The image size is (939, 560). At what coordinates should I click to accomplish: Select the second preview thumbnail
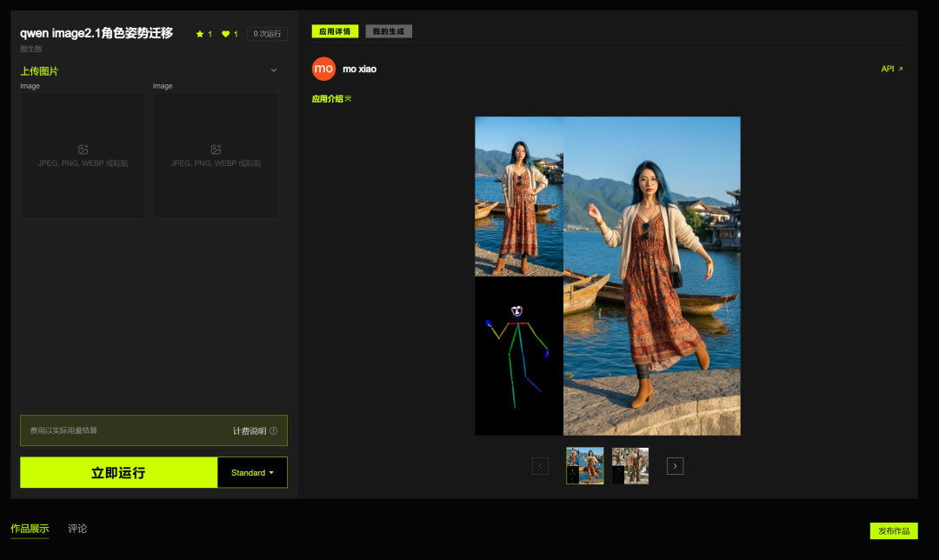630,466
